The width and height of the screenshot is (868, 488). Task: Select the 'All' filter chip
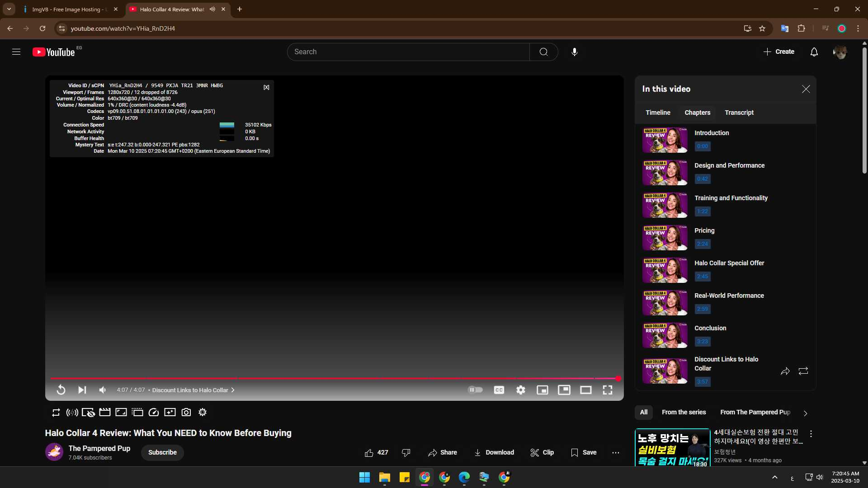pyautogui.click(x=644, y=412)
